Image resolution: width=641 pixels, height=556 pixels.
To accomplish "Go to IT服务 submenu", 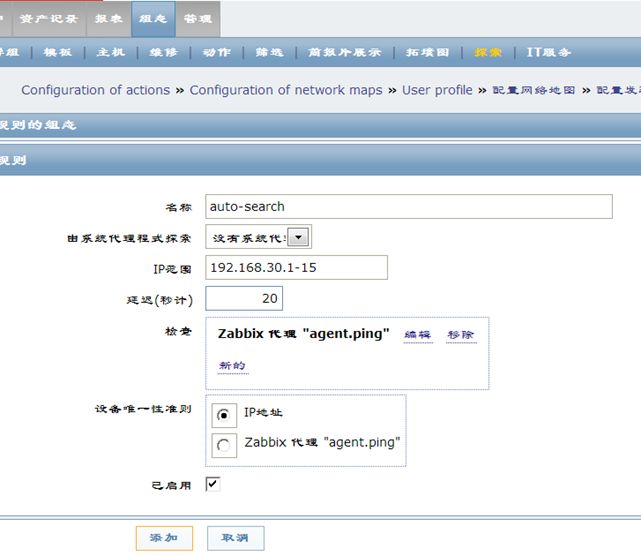I will click(x=549, y=52).
